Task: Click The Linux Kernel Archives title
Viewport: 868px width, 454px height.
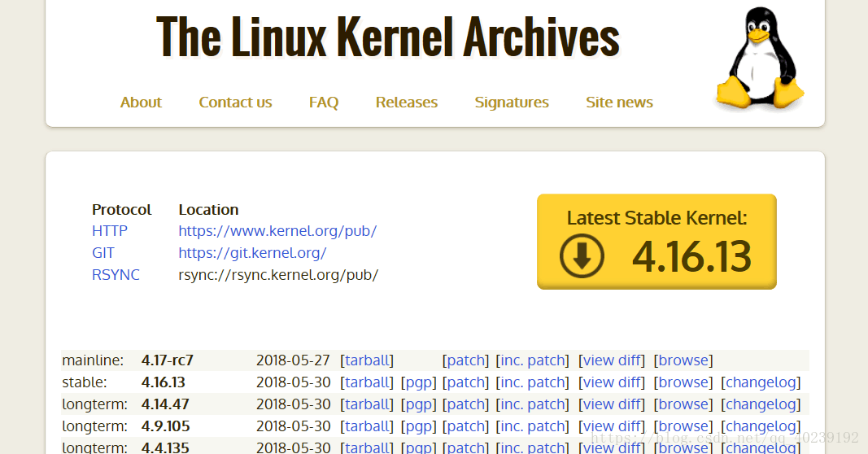Action: pos(388,37)
